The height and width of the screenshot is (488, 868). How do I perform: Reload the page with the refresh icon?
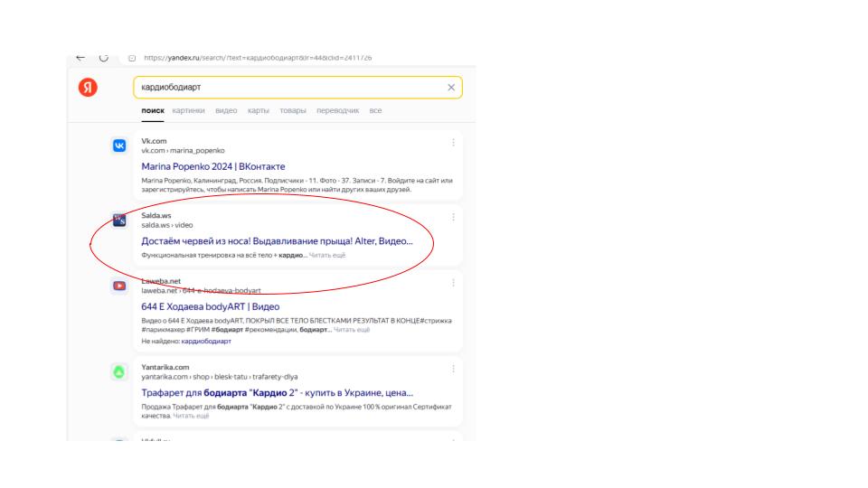tap(103, 58)
